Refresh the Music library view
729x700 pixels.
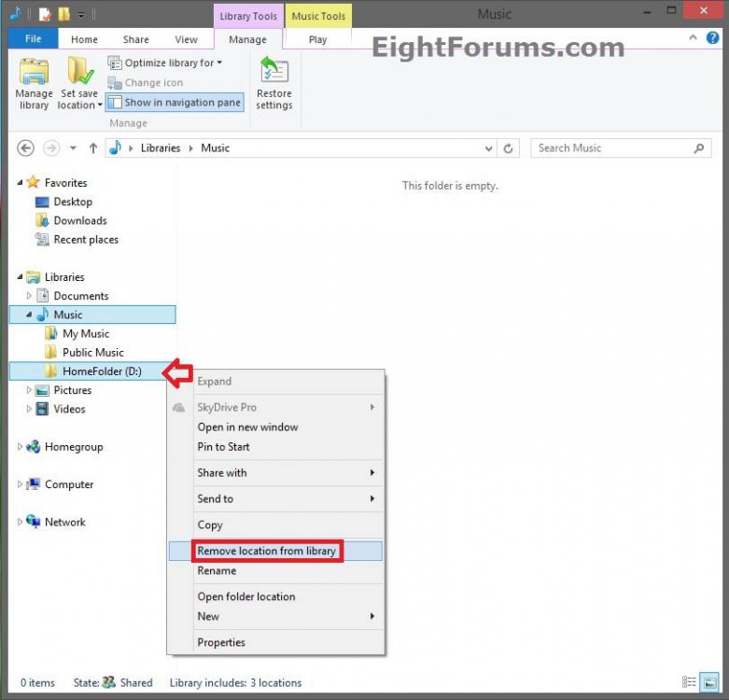click(509, 148)
